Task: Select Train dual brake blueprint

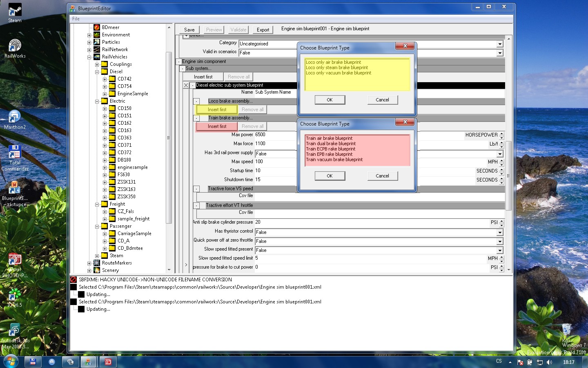Action: point(331,144)
